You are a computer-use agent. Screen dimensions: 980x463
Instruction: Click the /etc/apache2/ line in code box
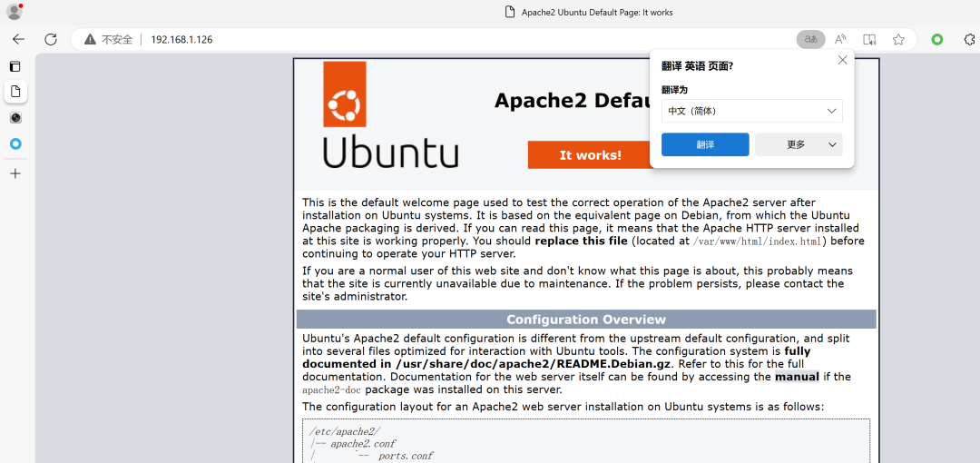(x=345, y=432)
